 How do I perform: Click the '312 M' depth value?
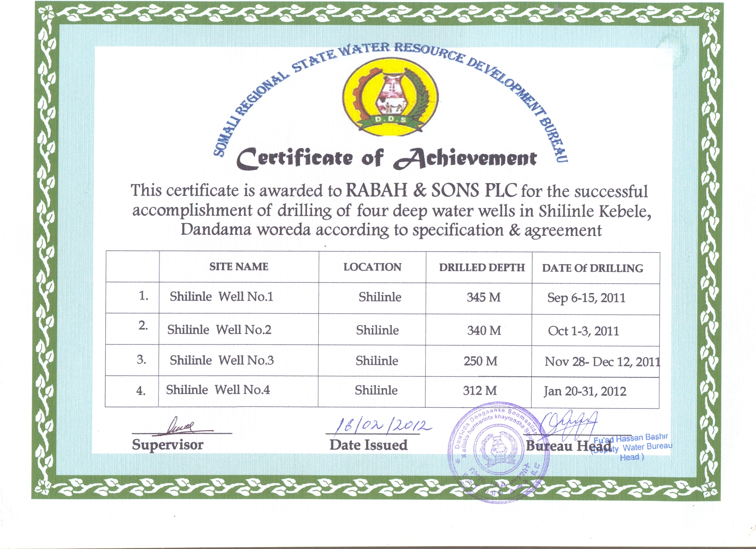coord(480,390)
